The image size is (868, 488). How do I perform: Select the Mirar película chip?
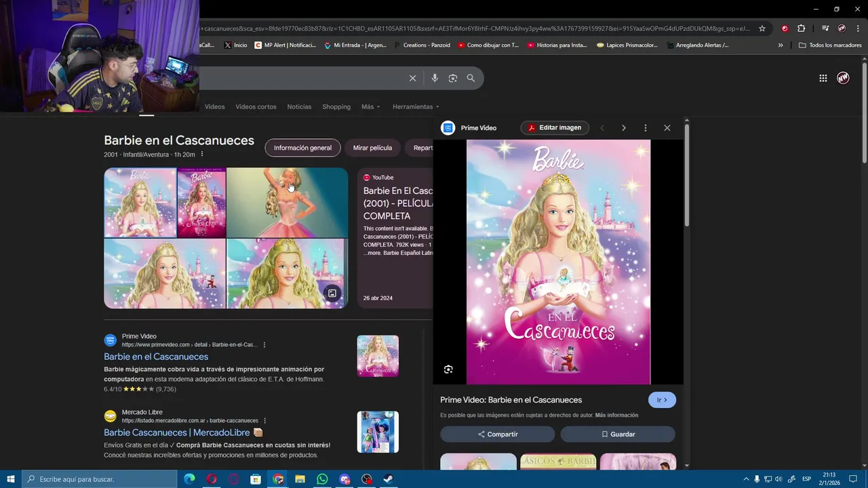[372, 148]
